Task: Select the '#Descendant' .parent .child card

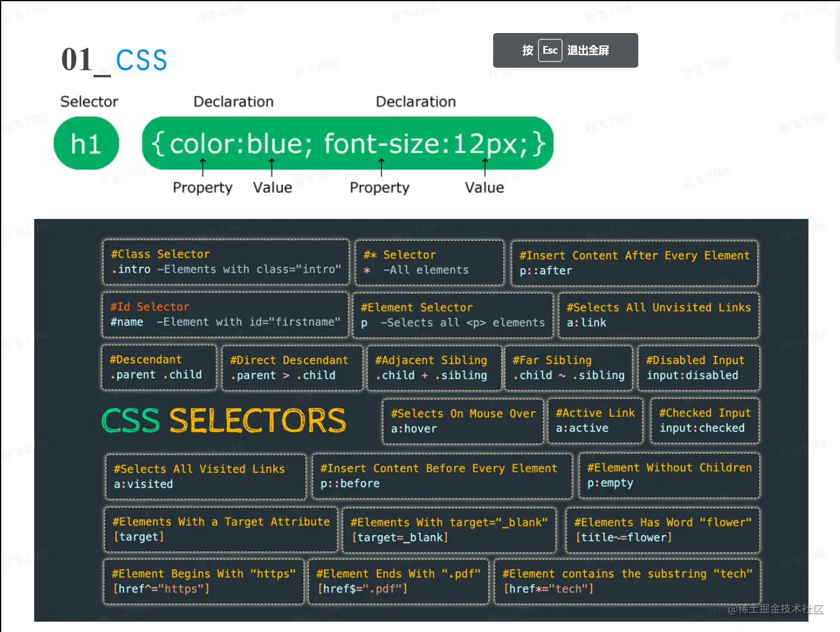Action: 159,368
